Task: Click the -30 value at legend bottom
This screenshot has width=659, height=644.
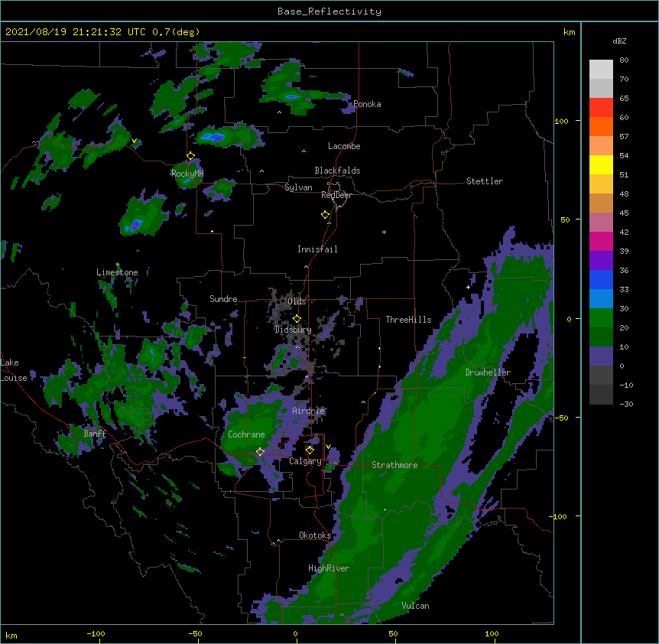Action: [x=626, y=405]
